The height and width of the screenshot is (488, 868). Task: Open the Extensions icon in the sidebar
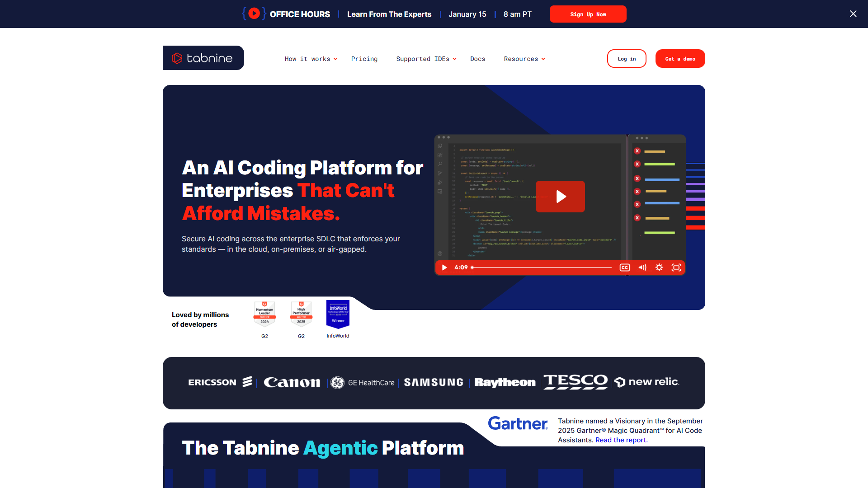coord(440,155)
